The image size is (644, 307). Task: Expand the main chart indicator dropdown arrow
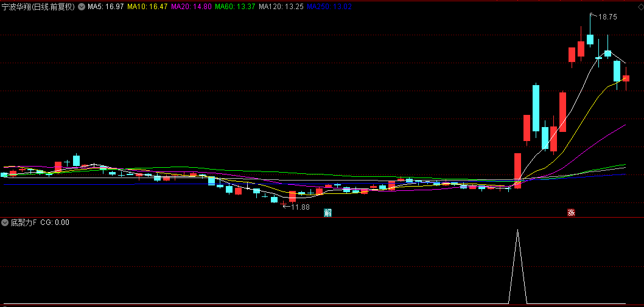point(82,7)
